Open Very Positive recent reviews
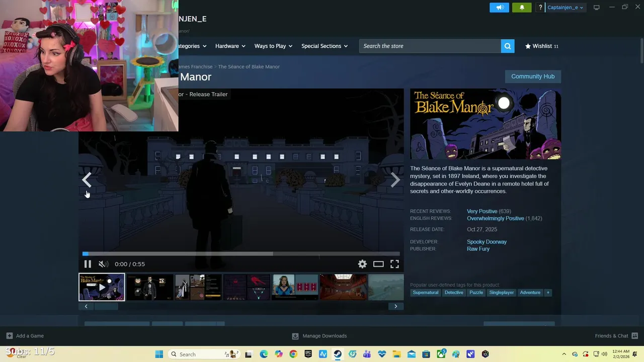644x362 pixels. point(482,211)
